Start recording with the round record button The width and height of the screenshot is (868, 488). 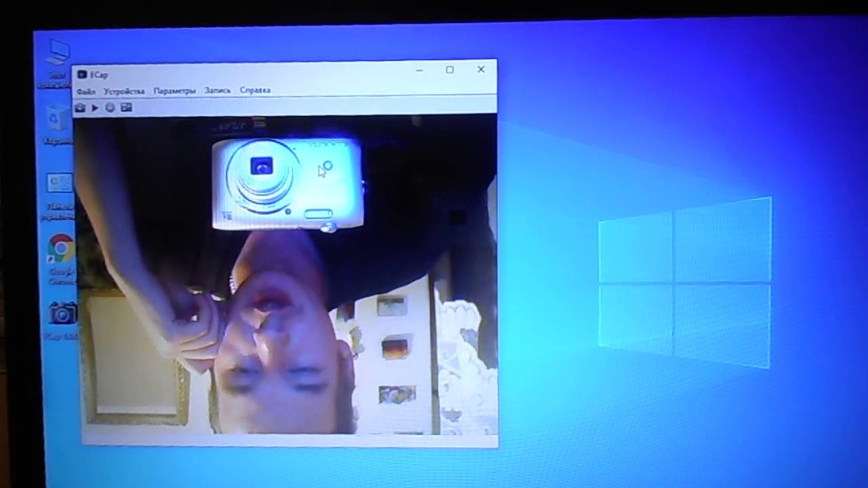pos(110,108)
